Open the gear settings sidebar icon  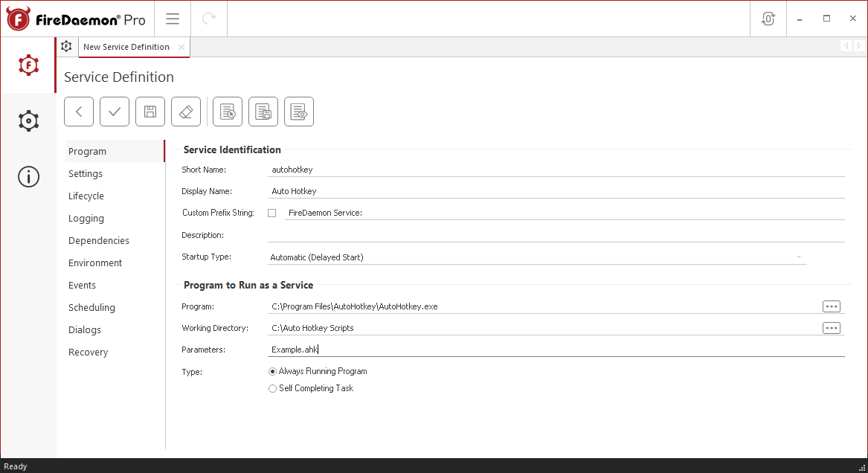[28, 120]
